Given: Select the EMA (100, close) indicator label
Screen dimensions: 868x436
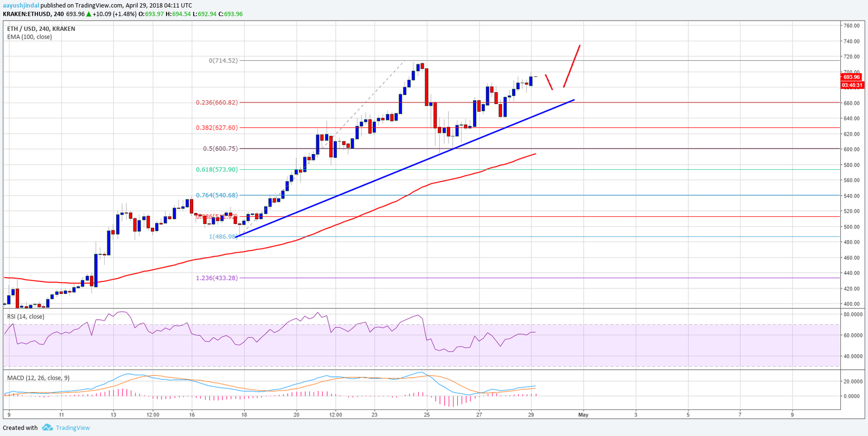Looking at the screenshot, I should pyautogui.click(x=29, y=37).
